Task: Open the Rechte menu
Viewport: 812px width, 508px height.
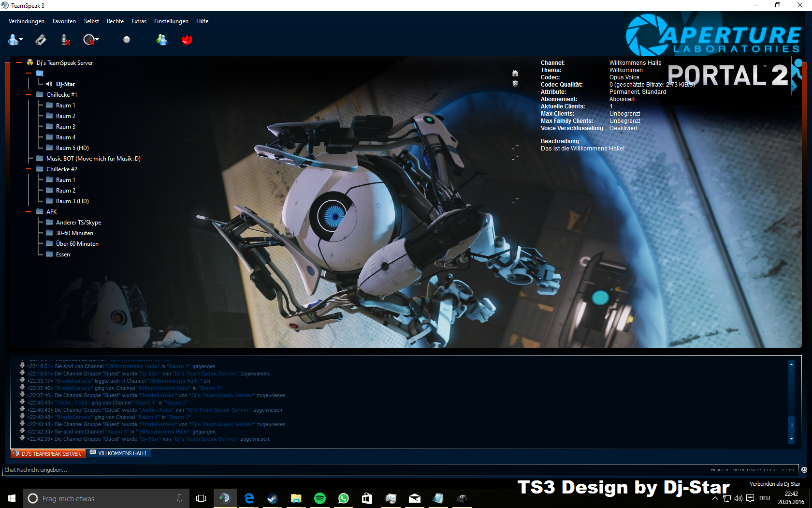Action: [115, 21]
